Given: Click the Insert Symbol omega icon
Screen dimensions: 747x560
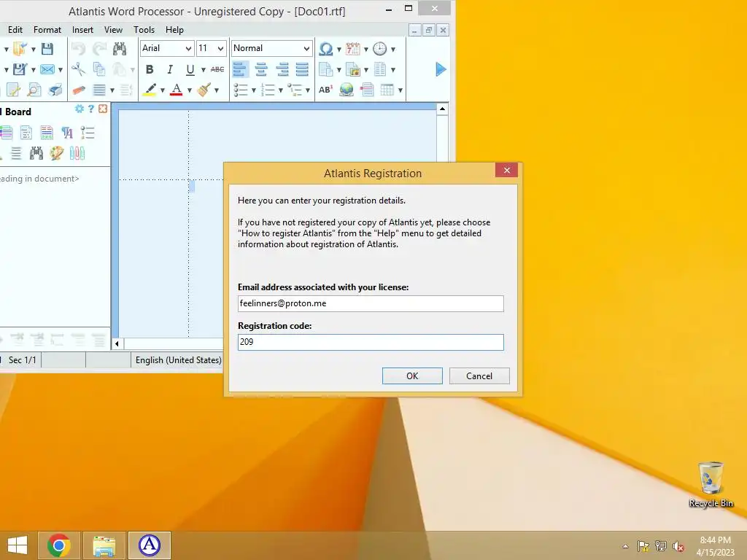Looking at the screenshot, I should coord(326,49).
